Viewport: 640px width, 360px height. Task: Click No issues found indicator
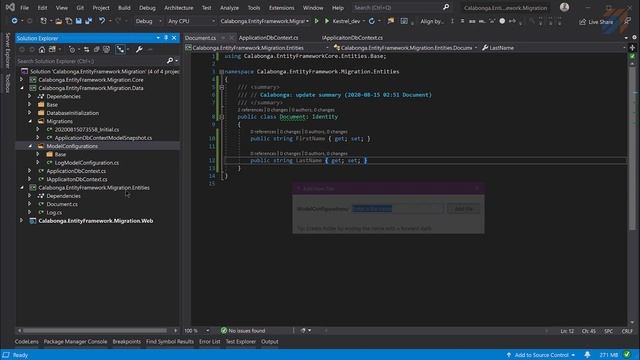(243, 331)
